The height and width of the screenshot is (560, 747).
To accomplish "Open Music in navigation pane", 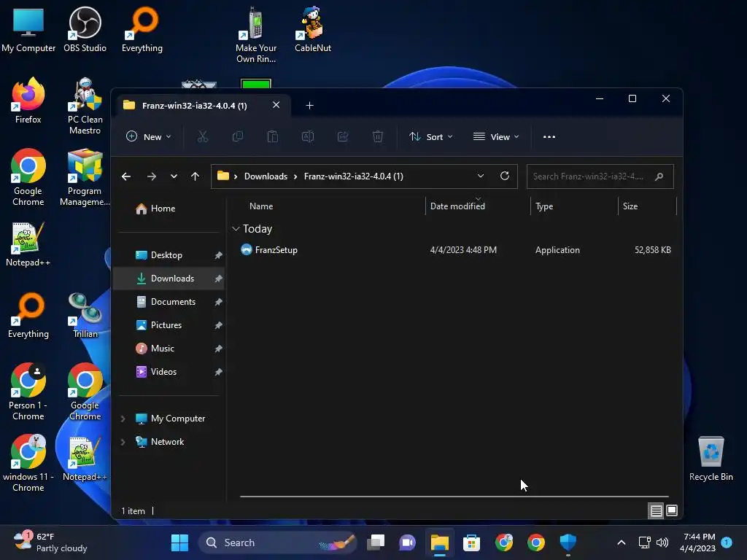I will pyautogui.click(x=169, y=349).
